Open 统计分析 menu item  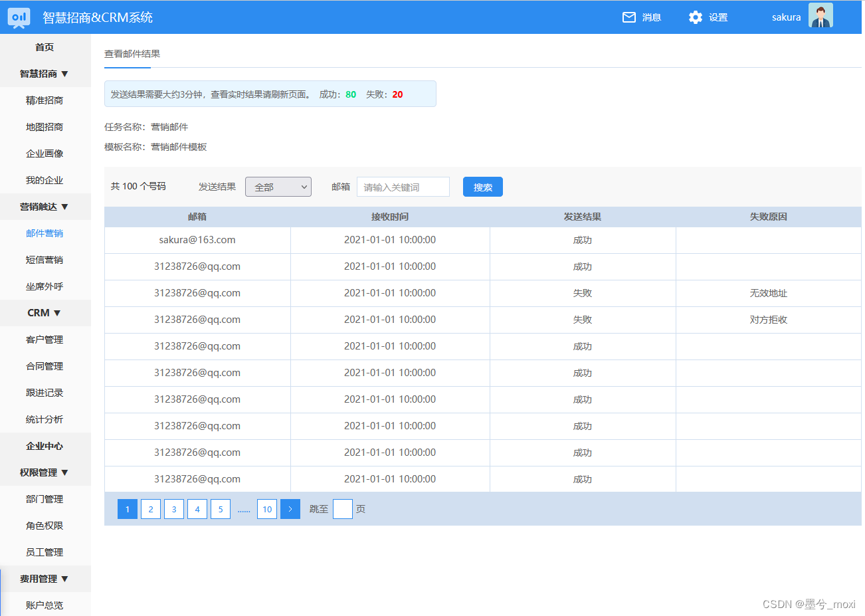click(45, 419)
